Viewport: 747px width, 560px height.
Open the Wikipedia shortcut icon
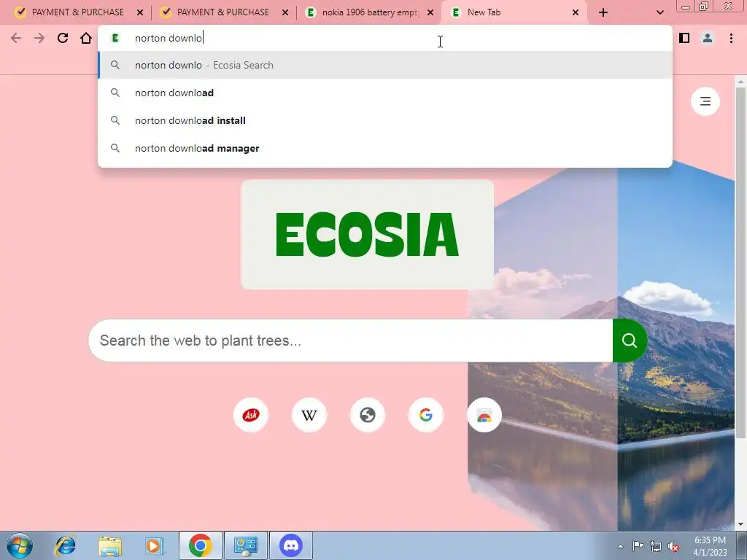[x=309, y=415]
